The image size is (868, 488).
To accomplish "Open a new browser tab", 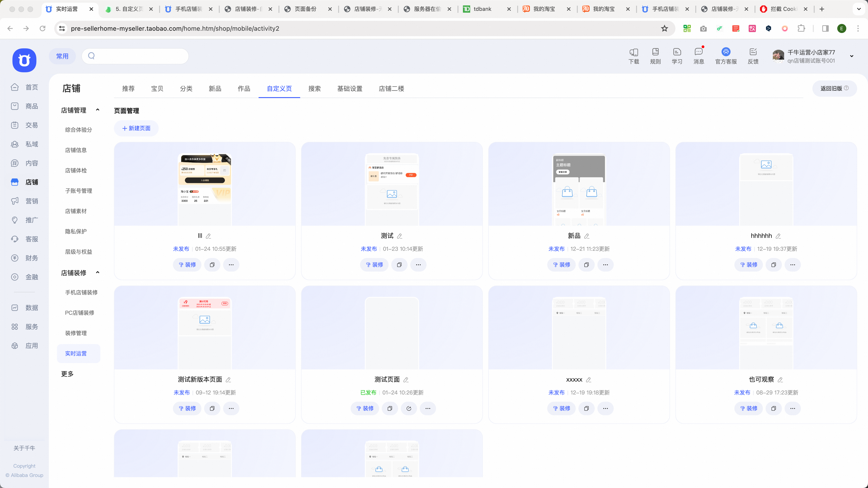I will click(x=822, y=9).
